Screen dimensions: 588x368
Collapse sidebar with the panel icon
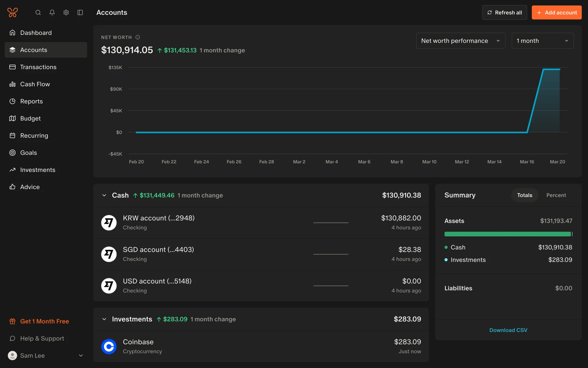(x=80, y=13)
